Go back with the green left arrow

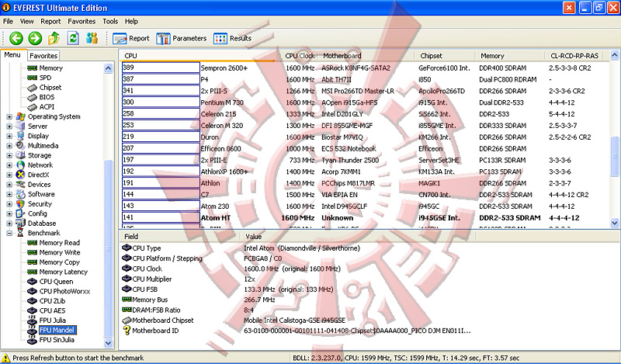point(16,39)
